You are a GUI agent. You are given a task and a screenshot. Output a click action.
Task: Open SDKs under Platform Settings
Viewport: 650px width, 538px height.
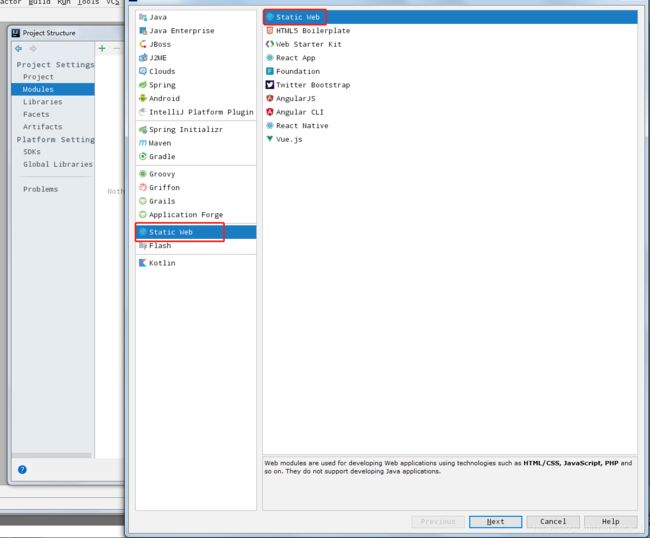coord(32,152)
